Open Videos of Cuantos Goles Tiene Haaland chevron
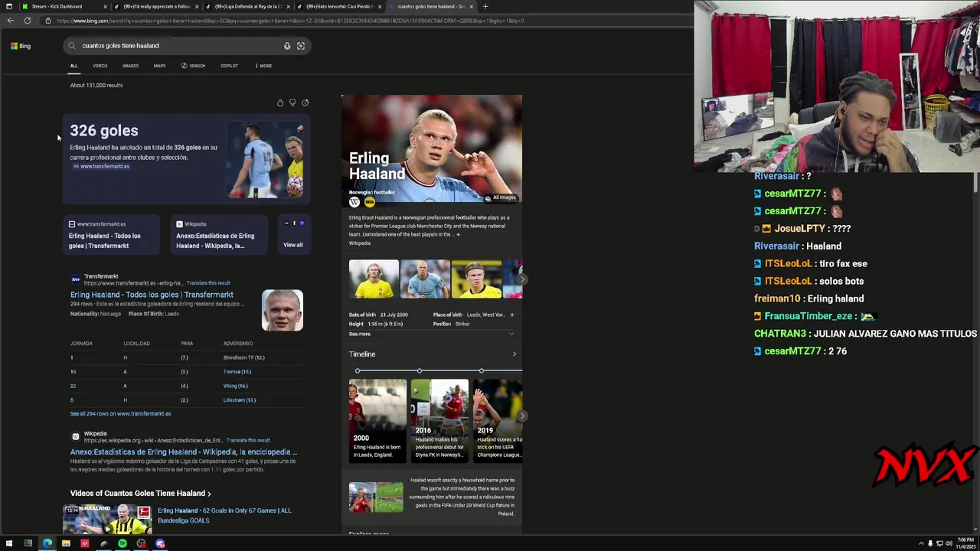Image resolution: width=980 pixels, height=551 pixels. (x=209, y=494)
